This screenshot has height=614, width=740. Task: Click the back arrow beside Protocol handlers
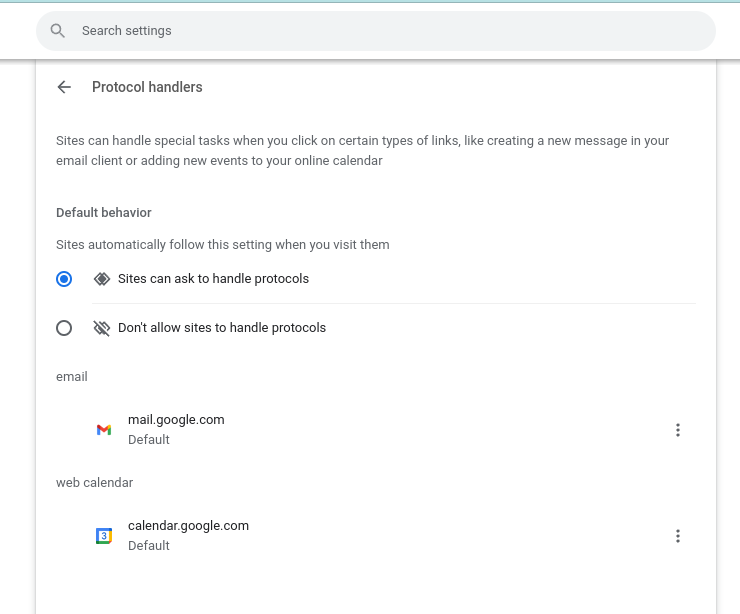64,87
